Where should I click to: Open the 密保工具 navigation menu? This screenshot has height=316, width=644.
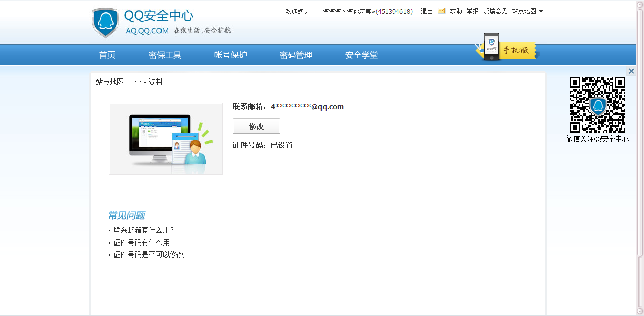coord(165,55)
